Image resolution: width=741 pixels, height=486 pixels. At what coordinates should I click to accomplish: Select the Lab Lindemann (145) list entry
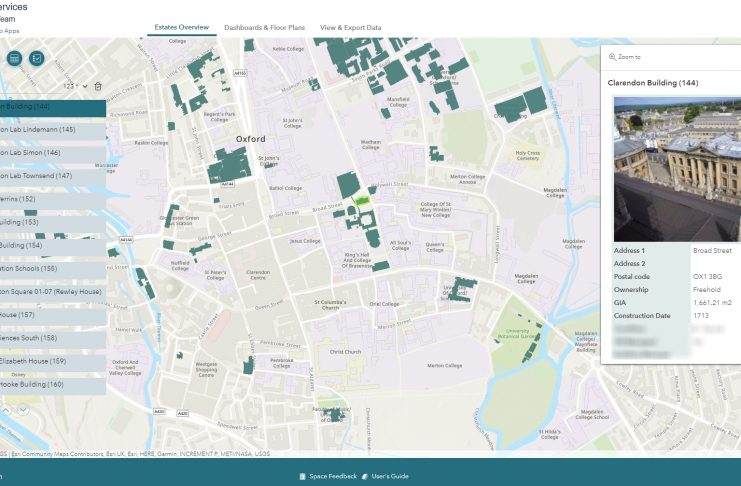[50, 130]
